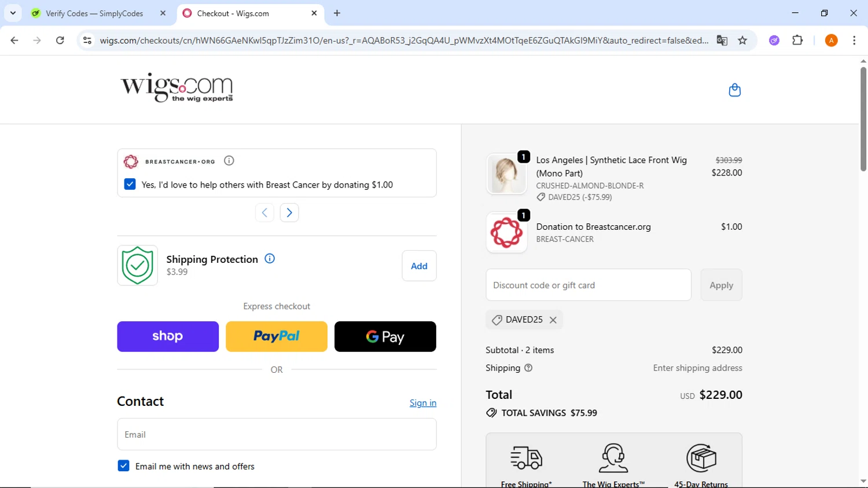Click the Los Angeles wig product thumbnail
Screen dimensions: 868x488
pyautogui.click(x=506, y=174)
